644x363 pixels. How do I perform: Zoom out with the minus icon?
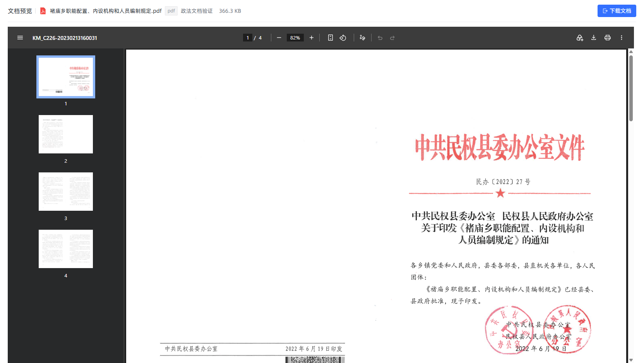click(279, 38)
